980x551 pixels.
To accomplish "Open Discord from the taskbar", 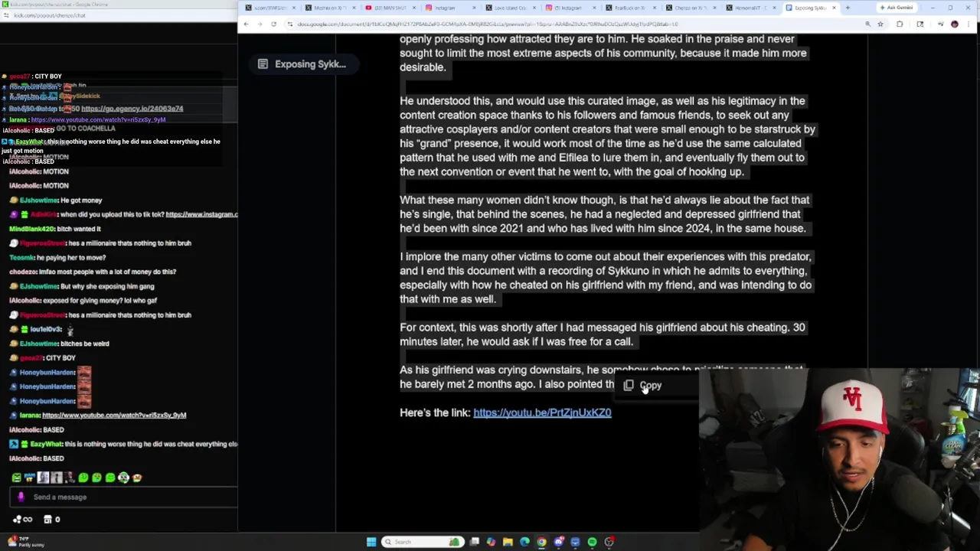I will tap(558, 542).
